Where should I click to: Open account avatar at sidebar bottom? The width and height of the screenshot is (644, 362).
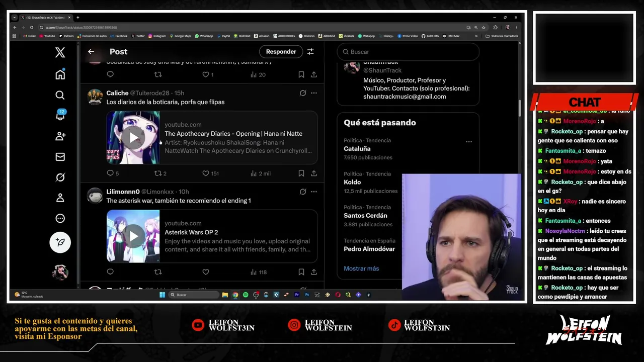[60, 272]
